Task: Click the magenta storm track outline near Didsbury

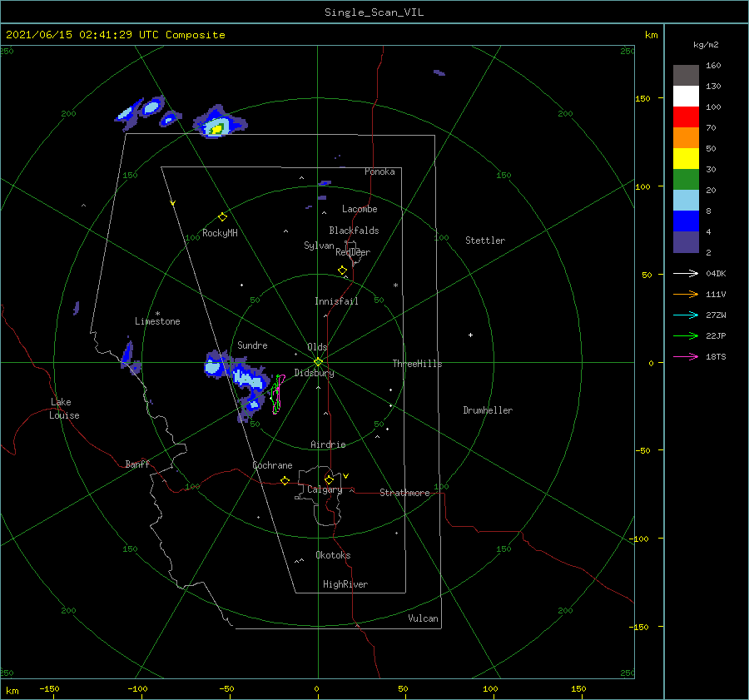Action: click(x=279, y=395)
